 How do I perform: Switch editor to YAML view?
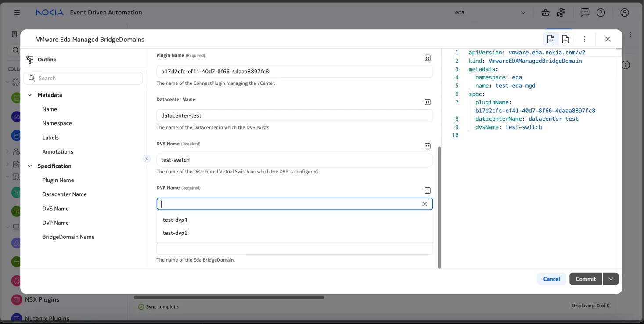550,39
